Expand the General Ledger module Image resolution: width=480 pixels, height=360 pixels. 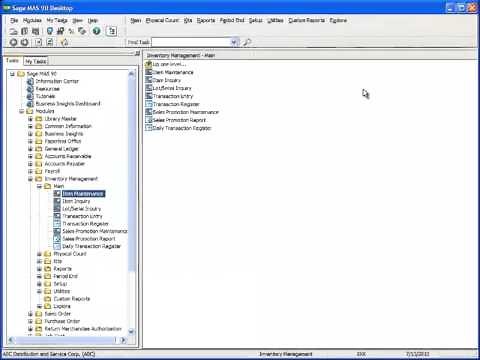tap(30, 149)
